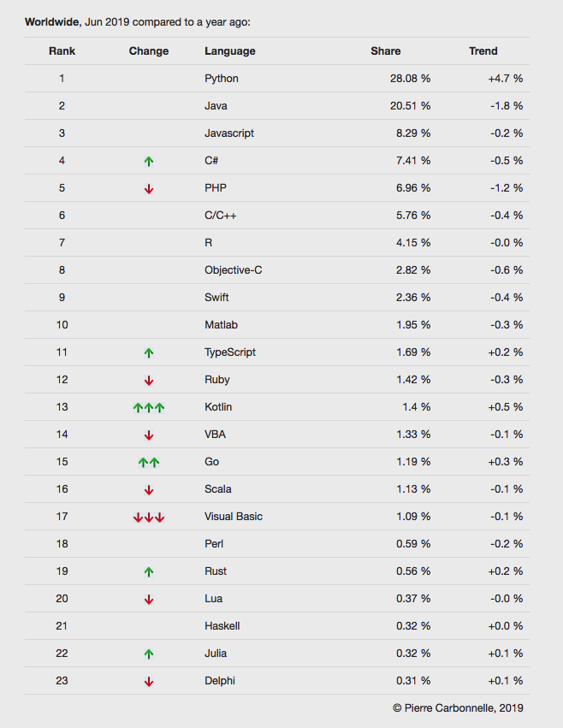This screenshot has height=728, width=563.
Task: Select the Javascript language entry
Action: point(229,133)
